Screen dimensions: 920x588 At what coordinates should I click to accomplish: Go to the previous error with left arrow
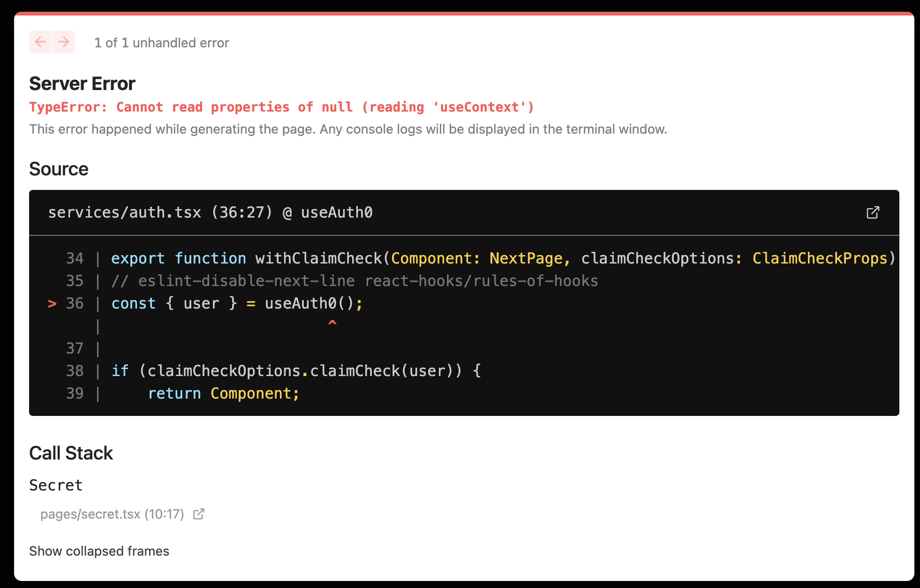click(x=40, y=42)
